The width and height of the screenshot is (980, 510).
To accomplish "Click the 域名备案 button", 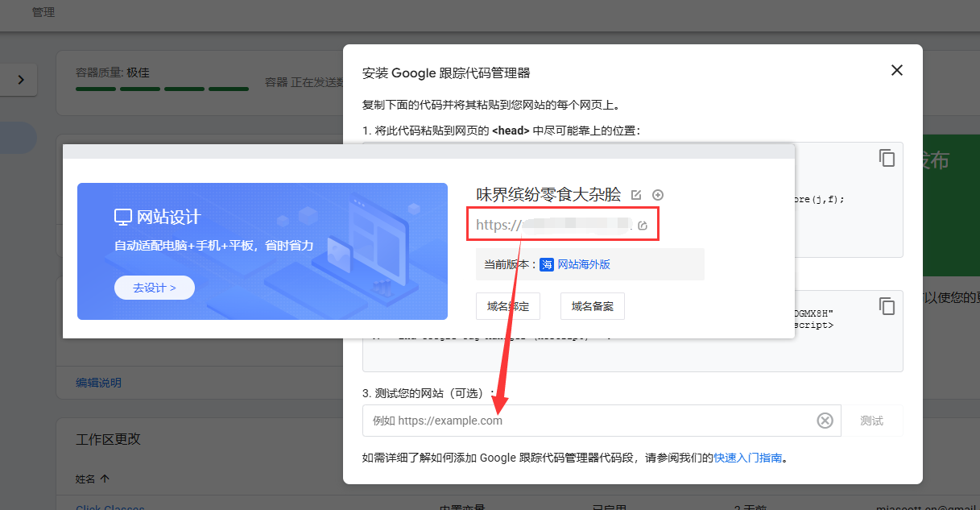I will (x=592, y=306).
